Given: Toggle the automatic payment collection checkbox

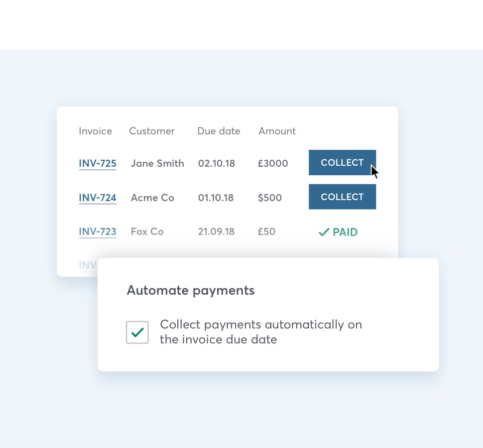Looking at the screenshot, I should coord(137,332).
